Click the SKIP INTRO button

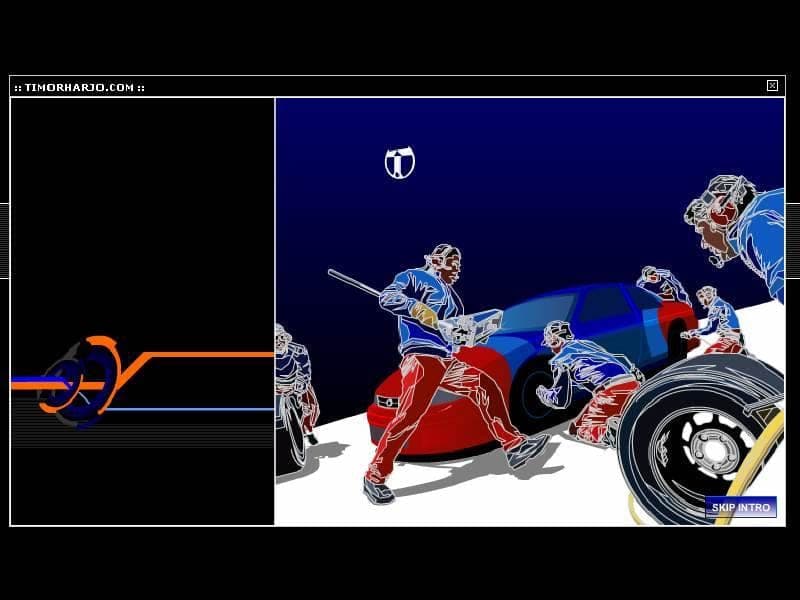point(741,507)
